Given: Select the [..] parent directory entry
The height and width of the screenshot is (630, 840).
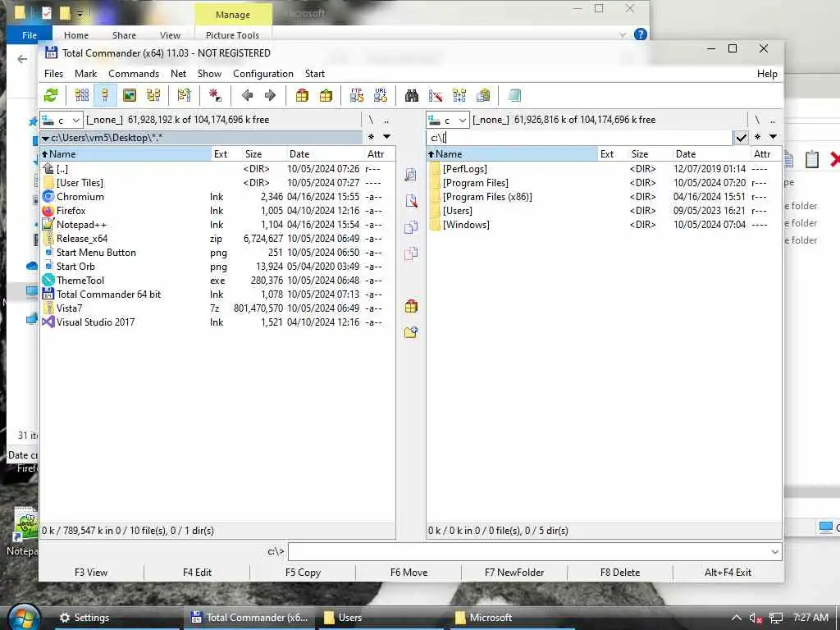Looking at the screenshot, I should (217, 169).
